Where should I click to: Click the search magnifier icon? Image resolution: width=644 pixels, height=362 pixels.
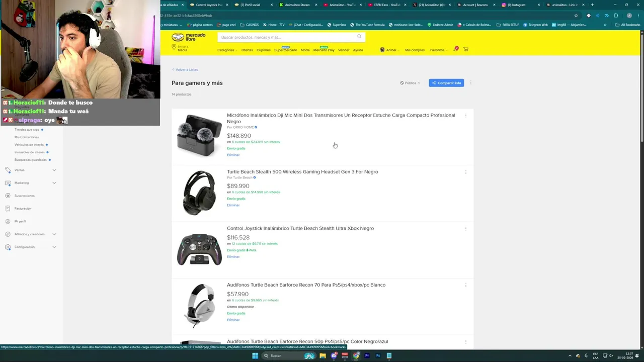[359, 37]
